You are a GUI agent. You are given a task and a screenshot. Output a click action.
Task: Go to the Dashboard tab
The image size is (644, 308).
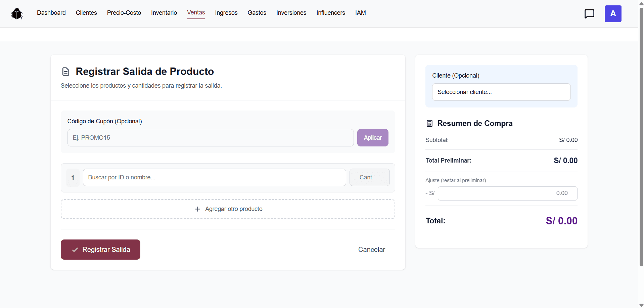pos(51,13)
